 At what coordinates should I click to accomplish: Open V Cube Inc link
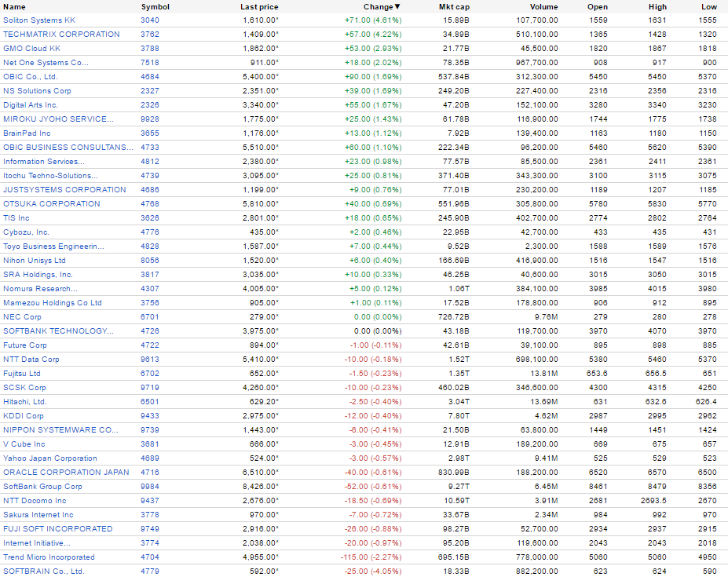[x=24, y=444]
